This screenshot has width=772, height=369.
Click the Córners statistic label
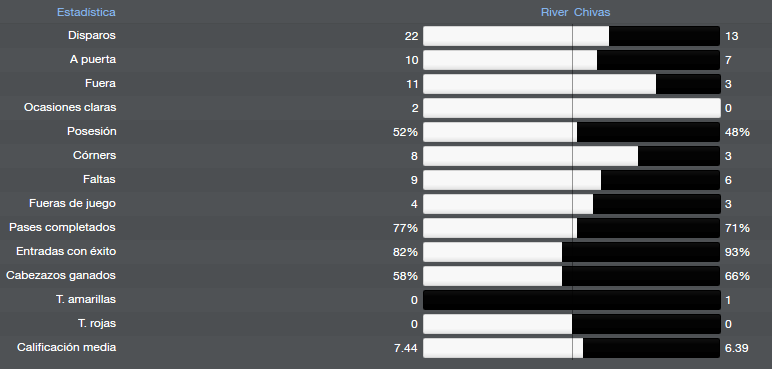coord(94,155)
